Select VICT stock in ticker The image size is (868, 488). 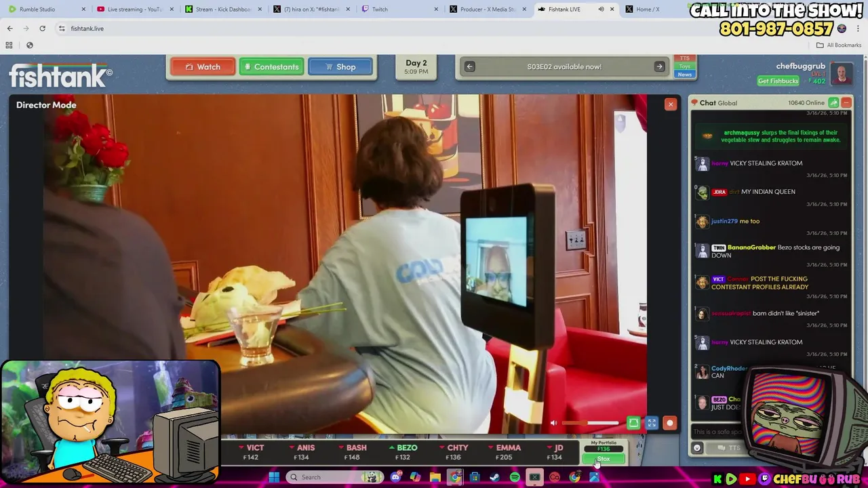point(250,452)
